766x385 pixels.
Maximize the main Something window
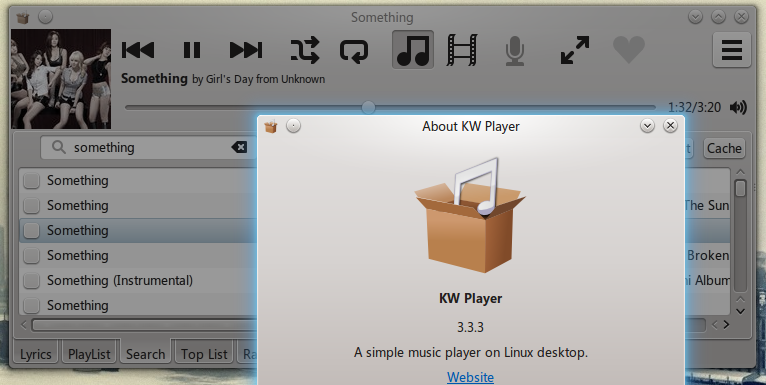[718, 17]
